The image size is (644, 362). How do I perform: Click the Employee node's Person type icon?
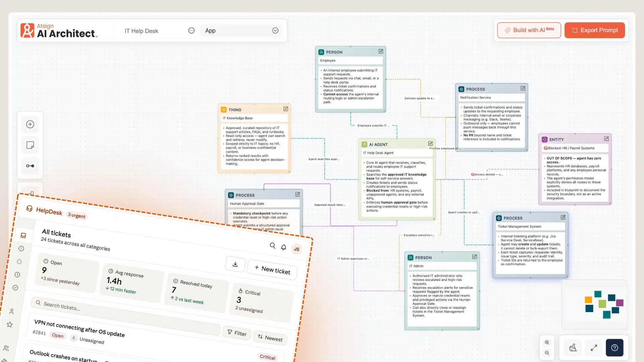[x=321, y=52]
